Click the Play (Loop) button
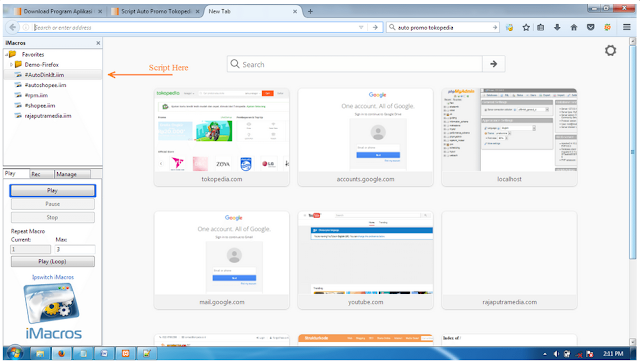This screenshot has width=640, height=363. (x=53, y=261)
